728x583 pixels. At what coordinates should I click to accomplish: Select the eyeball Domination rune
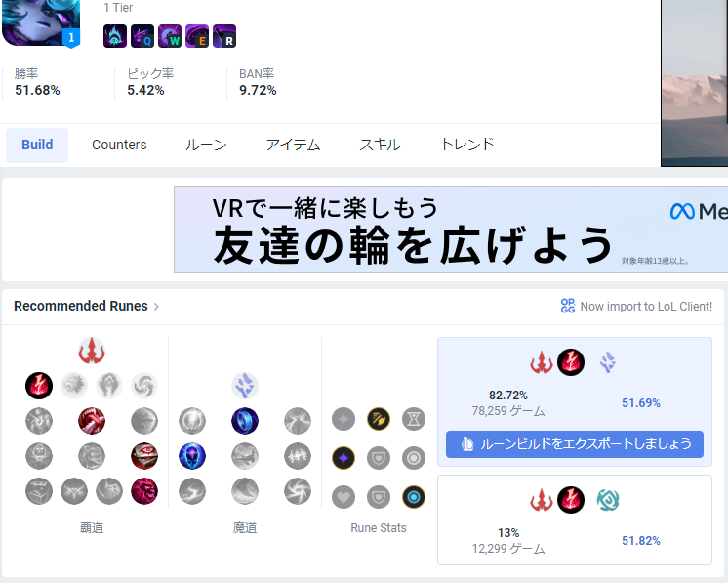tap(144, 456)
